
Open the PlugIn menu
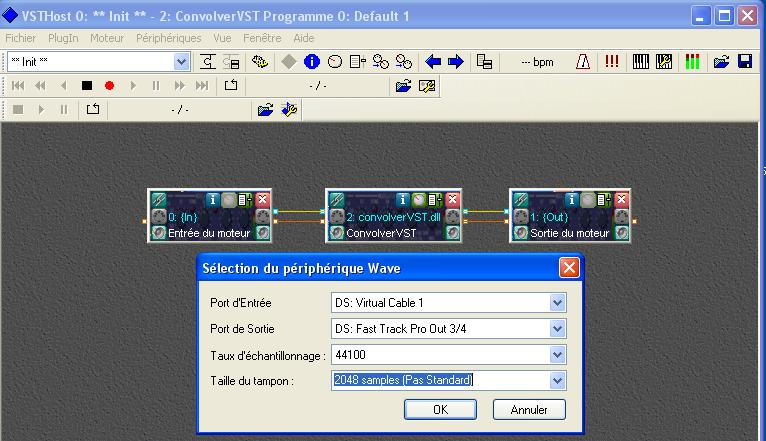click(63, 38)
